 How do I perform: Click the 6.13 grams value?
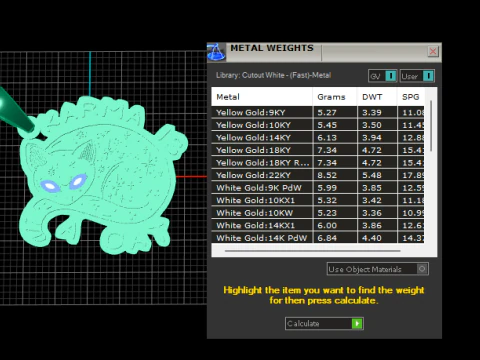coord(327,138)
